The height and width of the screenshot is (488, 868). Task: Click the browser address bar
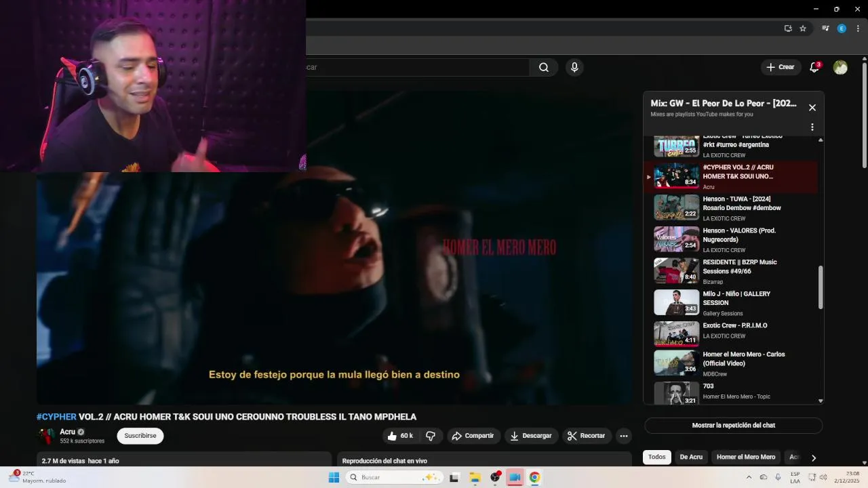tap(542, 28)
